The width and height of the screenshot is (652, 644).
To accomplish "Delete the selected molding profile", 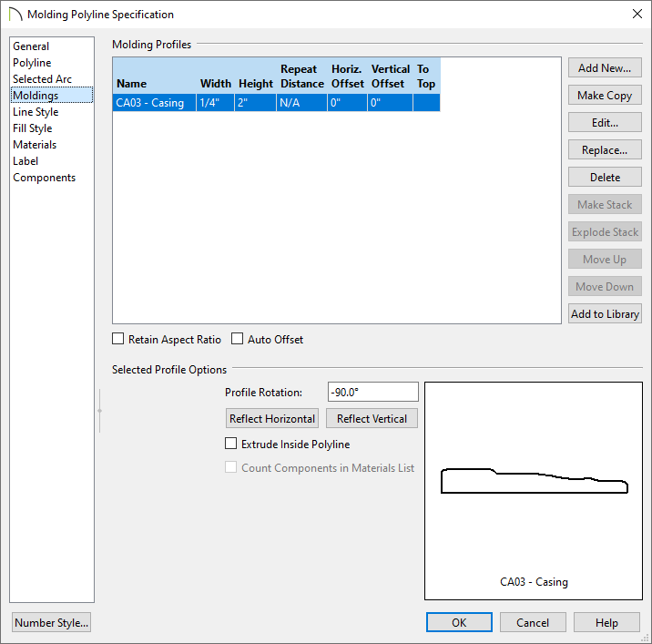I will (x=605, y=178).
